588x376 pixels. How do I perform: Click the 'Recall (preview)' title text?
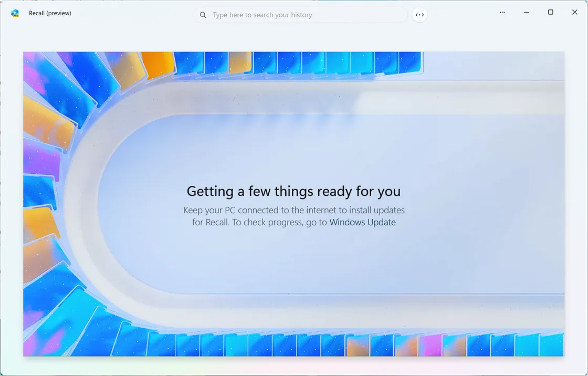[50, 13]
